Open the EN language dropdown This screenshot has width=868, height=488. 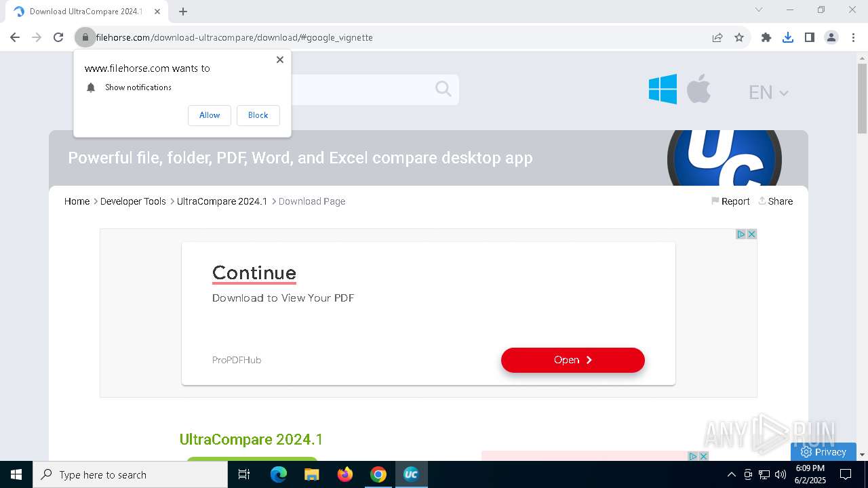coord(768,93)
